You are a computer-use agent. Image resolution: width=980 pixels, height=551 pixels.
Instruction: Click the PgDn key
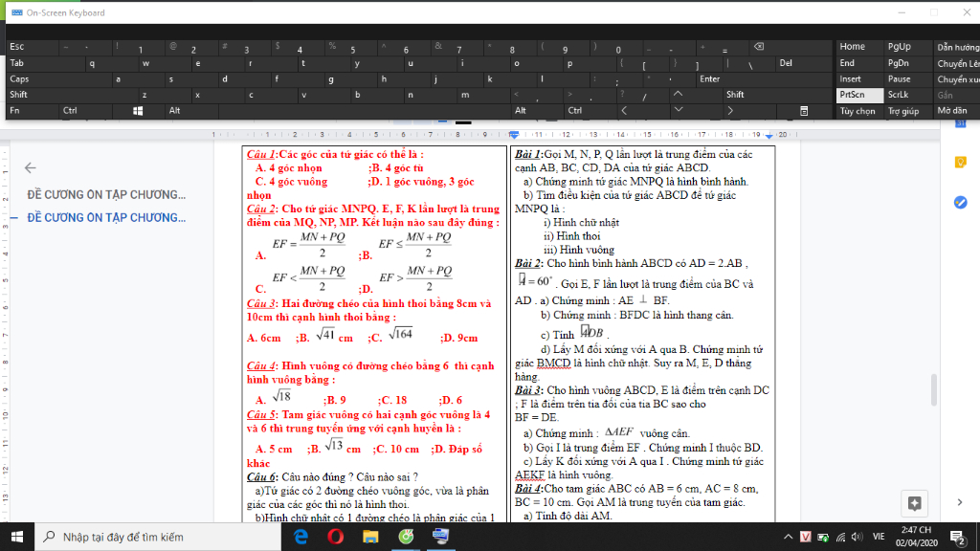(907, 63)
